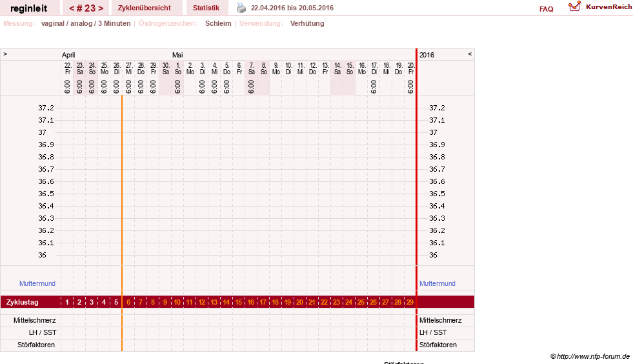Screen dimensions: 633x364
Task: Open the Statistik tab
Action: pos(206,8)
